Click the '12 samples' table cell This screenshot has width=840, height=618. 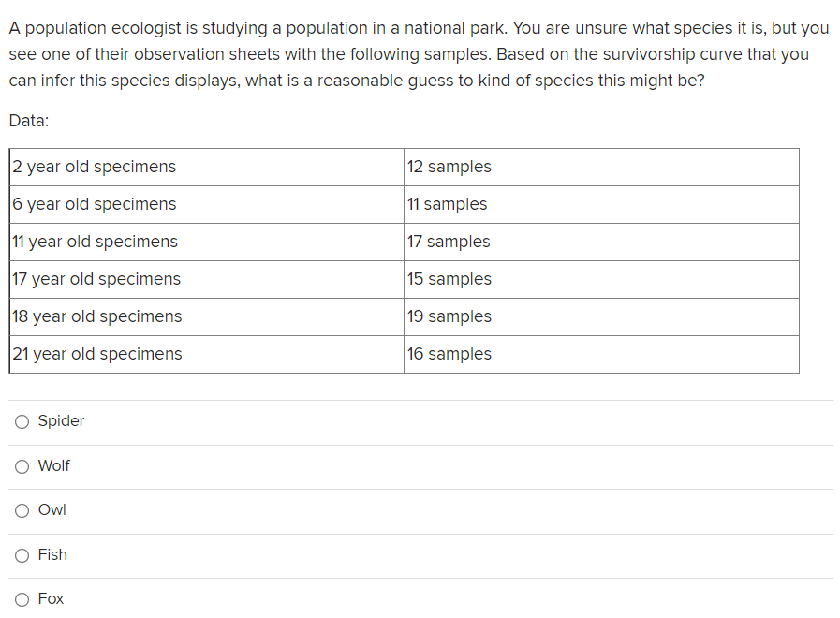[x=448, y=167]
